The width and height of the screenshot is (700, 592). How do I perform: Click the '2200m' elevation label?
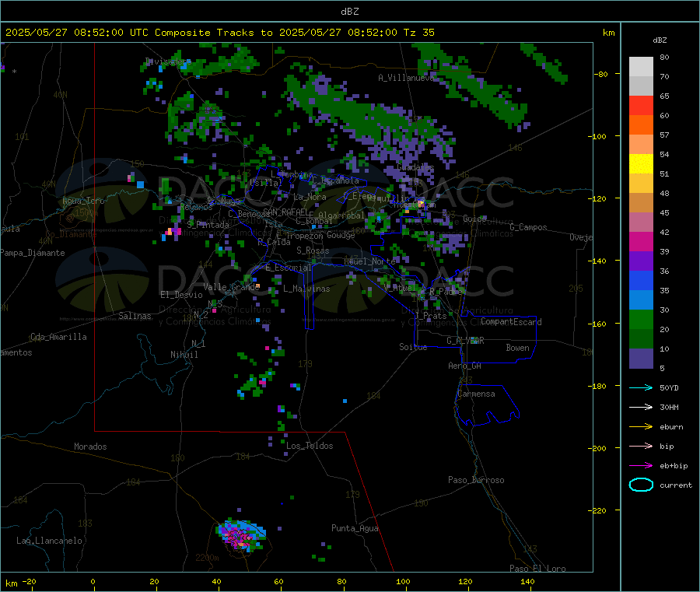pyautogui.click(x=207, y=558)
